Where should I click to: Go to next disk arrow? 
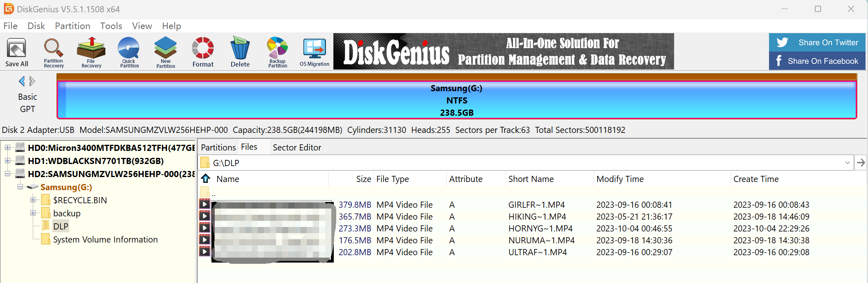(x=32, y=81)
